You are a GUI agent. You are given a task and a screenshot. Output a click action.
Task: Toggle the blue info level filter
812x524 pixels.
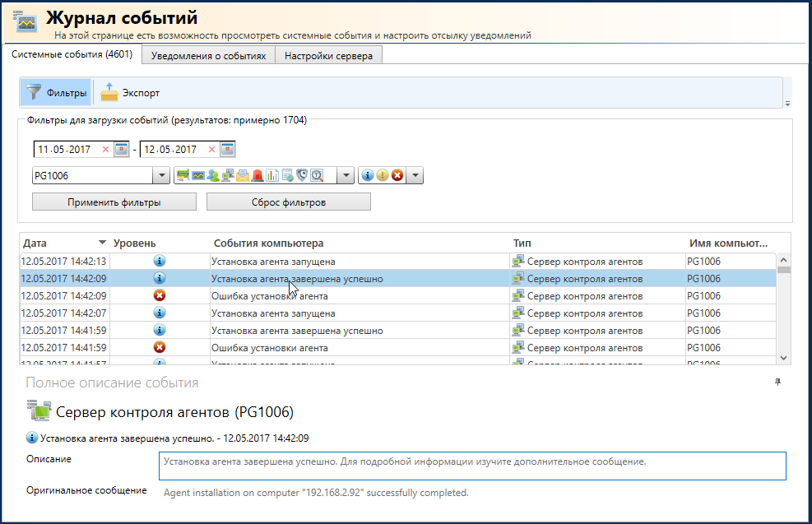(368, 175)
